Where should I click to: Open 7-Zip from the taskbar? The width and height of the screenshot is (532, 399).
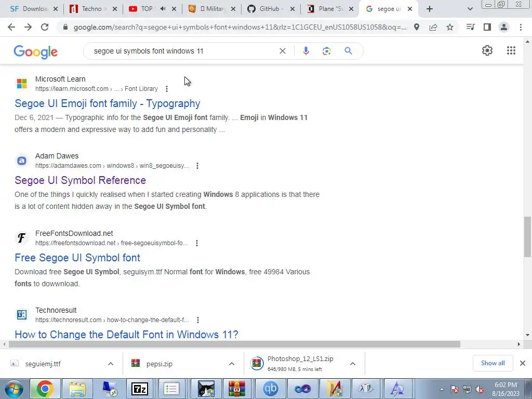[x=139, y=389]
